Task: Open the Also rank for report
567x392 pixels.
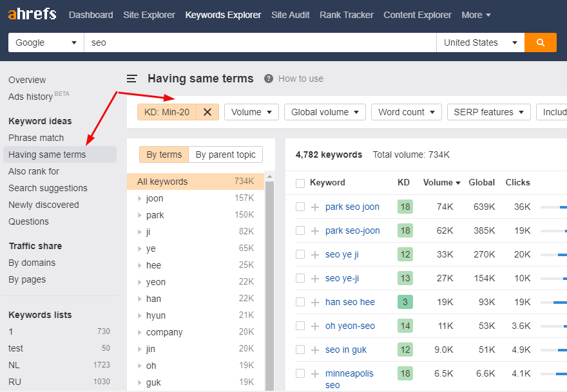Action: point(34,171)
